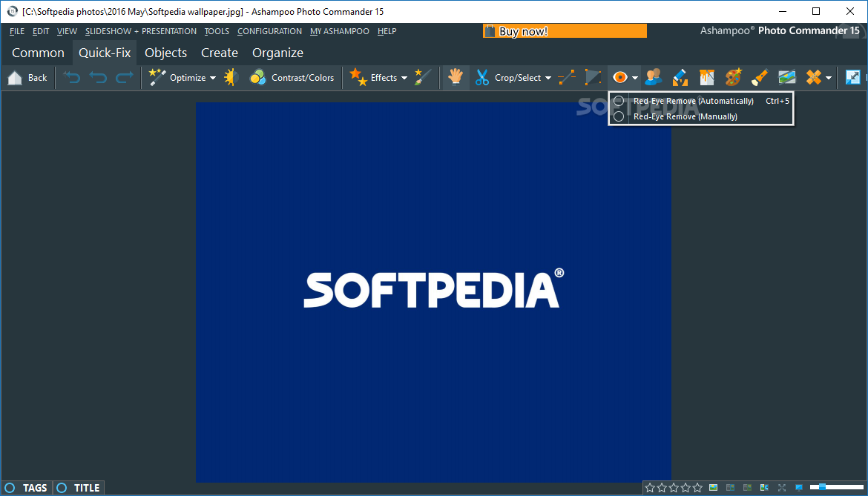Image resolution: width=868 pixels, height=496 pixels.
Task: Click the Buy now! banner
Action: (x=565, y=31)
